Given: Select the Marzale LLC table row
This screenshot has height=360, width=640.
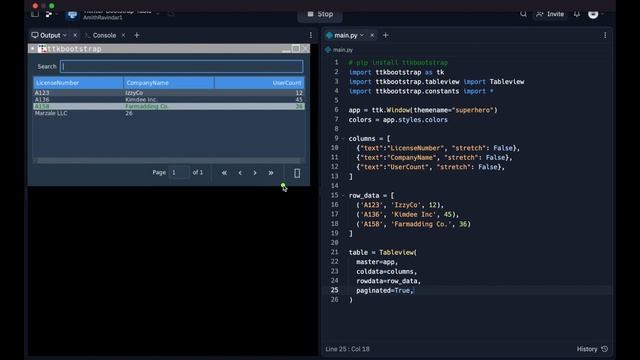Looking at the screenshot, I should tap(169, 113).
